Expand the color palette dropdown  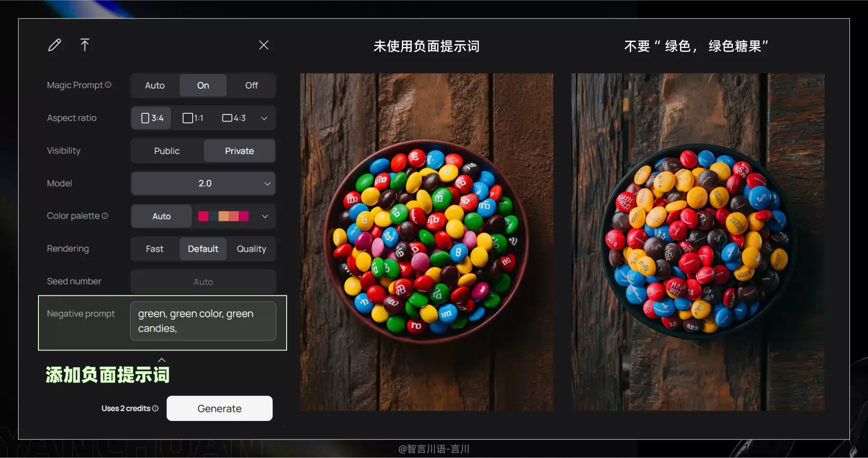(x=265, y=216)
